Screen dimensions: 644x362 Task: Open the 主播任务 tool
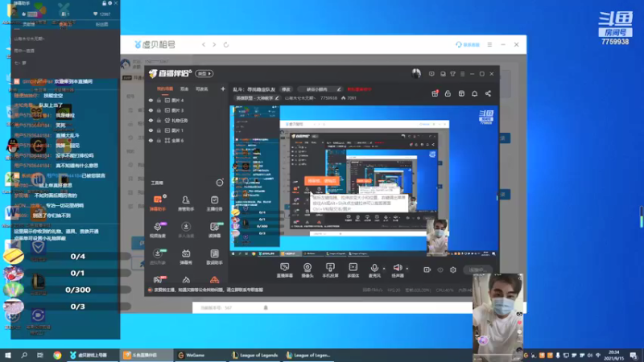[214, 203]
